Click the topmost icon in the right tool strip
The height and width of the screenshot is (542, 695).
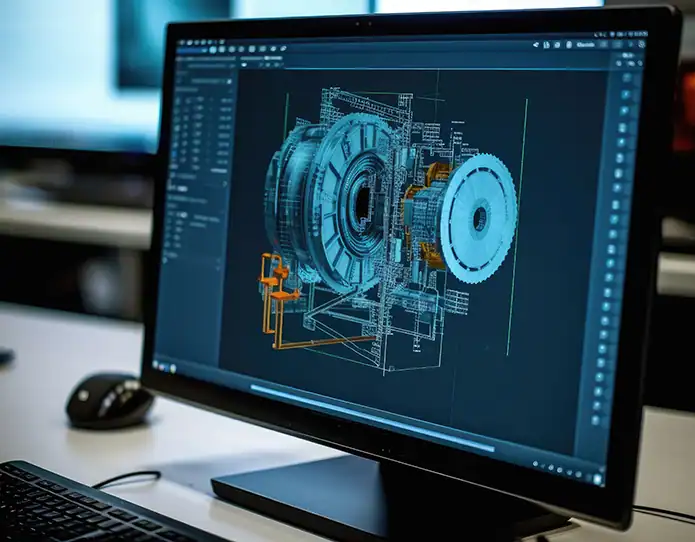pyautogui.click(x=626, y=78)
